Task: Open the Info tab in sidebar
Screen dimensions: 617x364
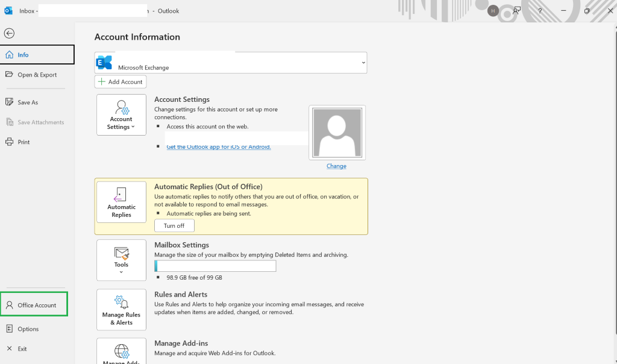Action: pyautogui.click(x=37, y=55)
